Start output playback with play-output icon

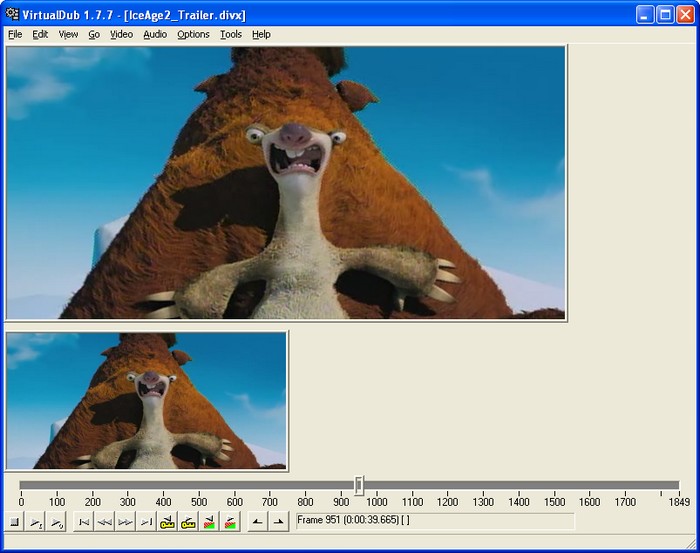coord(56,521)
